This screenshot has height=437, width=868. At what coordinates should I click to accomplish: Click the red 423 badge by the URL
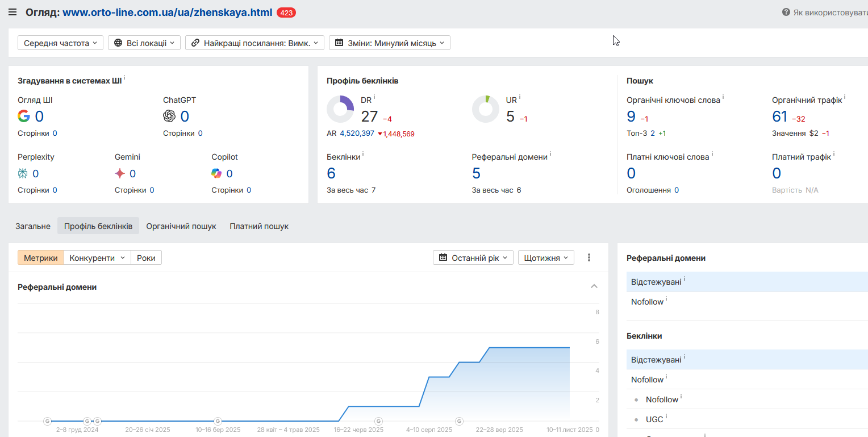[x=286, y=13]
